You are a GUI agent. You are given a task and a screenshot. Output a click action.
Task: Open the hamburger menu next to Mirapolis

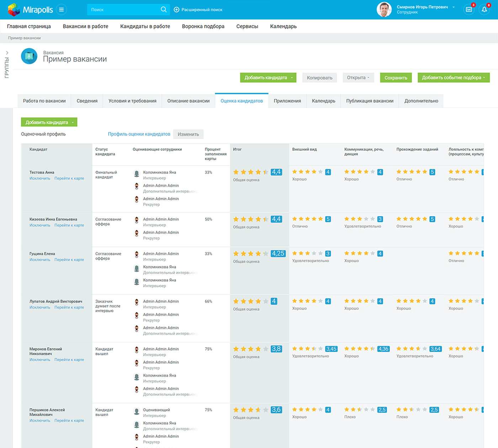61,10
